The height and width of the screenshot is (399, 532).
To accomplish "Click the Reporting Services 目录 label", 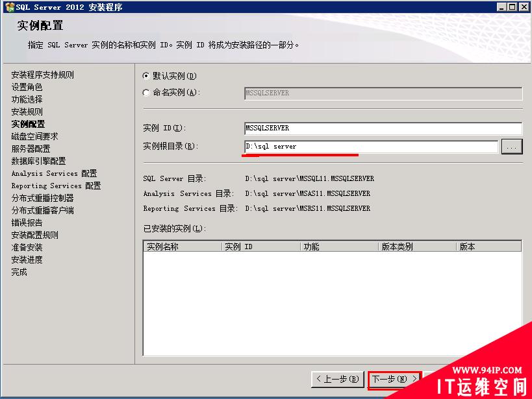I will coord(190,208).
